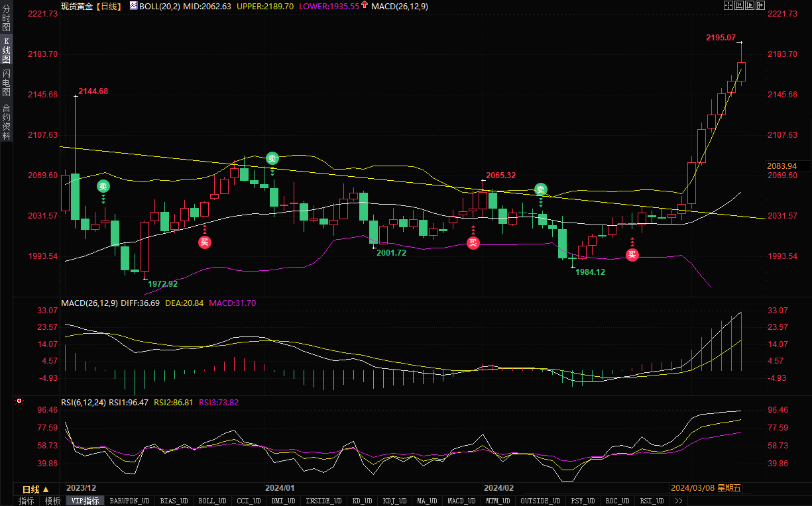Click the red up-arrow icon before MACD(26,12,9)
This screenshot has width=812, height=506.
(365, 5)
